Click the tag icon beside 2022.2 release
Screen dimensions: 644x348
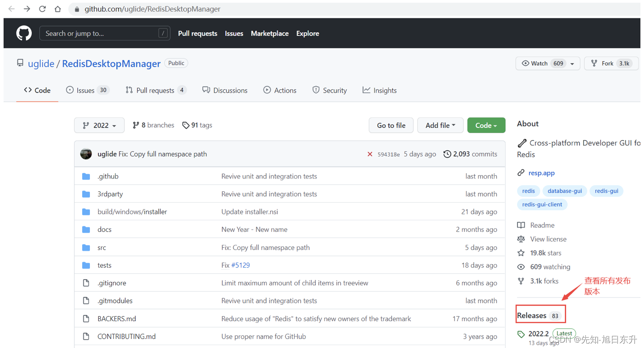[x=521, y=334]
